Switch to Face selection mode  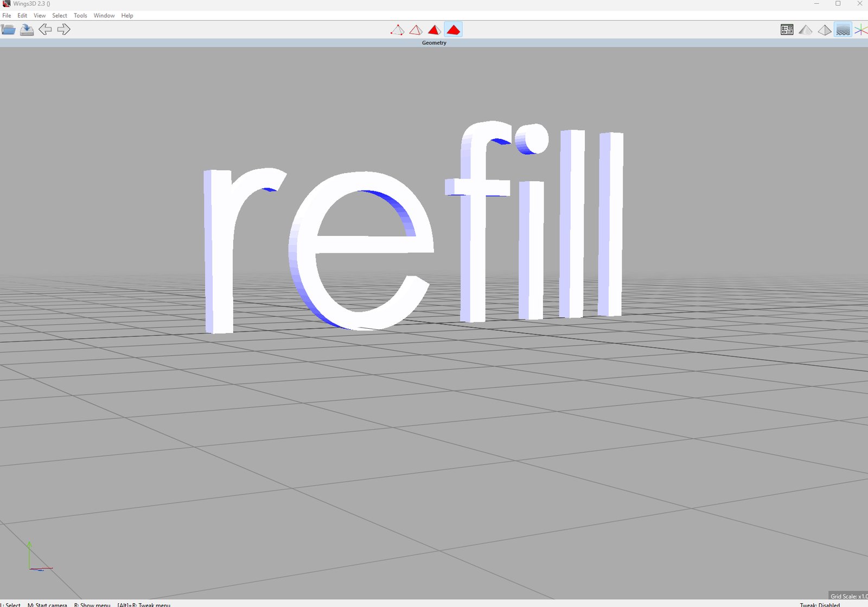(434, 30)
